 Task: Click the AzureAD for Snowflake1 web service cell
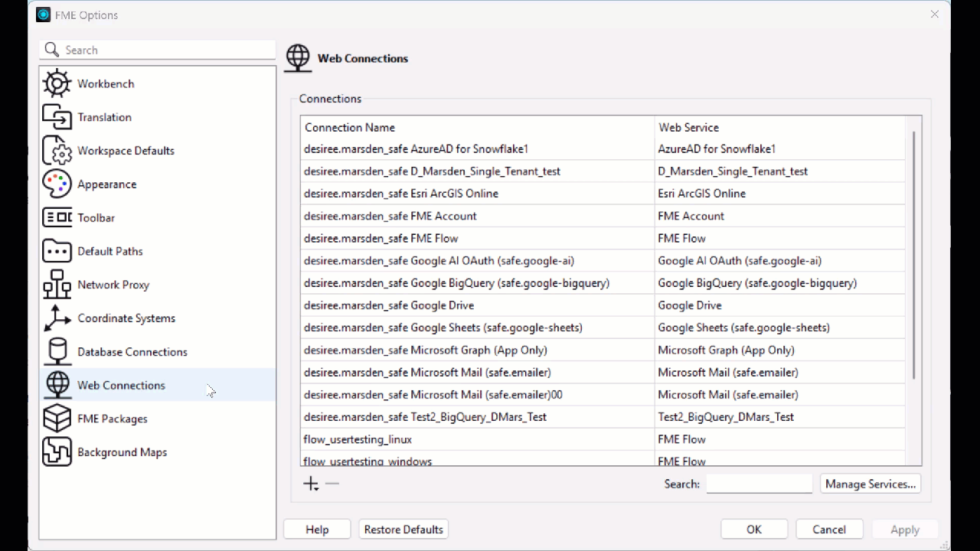[x=779, y=149]
